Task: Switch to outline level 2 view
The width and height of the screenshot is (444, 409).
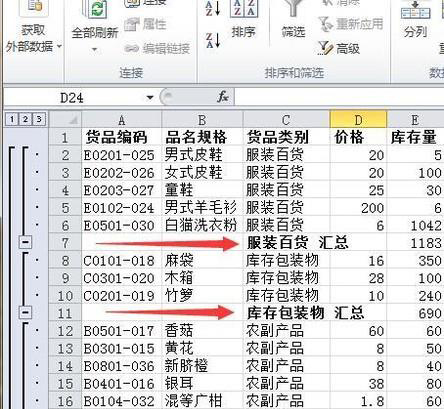Action: click(25, 119)
